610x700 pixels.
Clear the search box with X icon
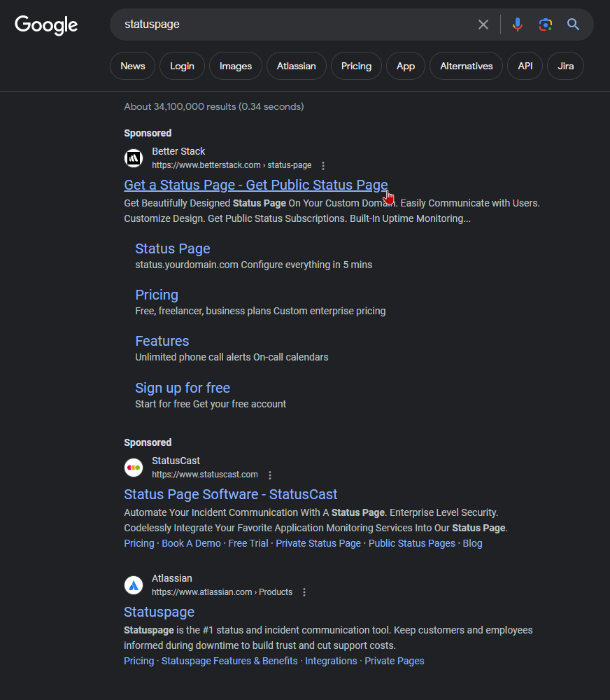click(x=483, y=24)
